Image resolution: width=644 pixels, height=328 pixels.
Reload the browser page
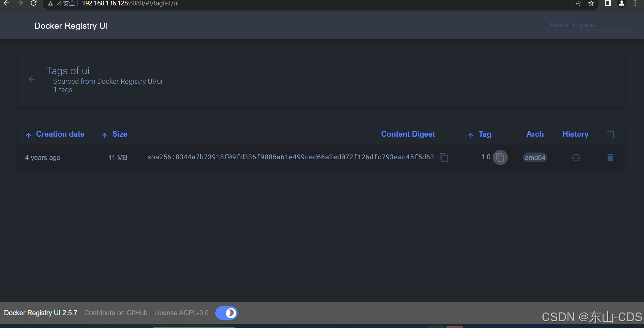click(x=33, y=3)
